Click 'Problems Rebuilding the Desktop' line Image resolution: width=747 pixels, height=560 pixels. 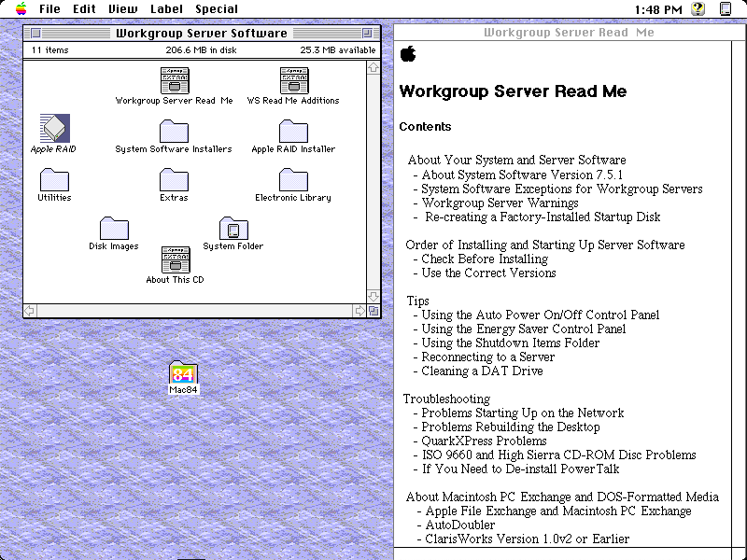(x=511, y=427)
